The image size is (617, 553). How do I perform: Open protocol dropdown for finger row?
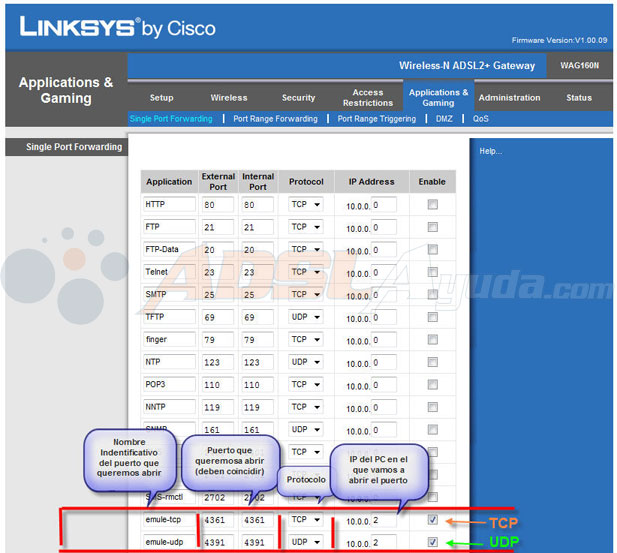pyautogui.click(x=305, y=339)
